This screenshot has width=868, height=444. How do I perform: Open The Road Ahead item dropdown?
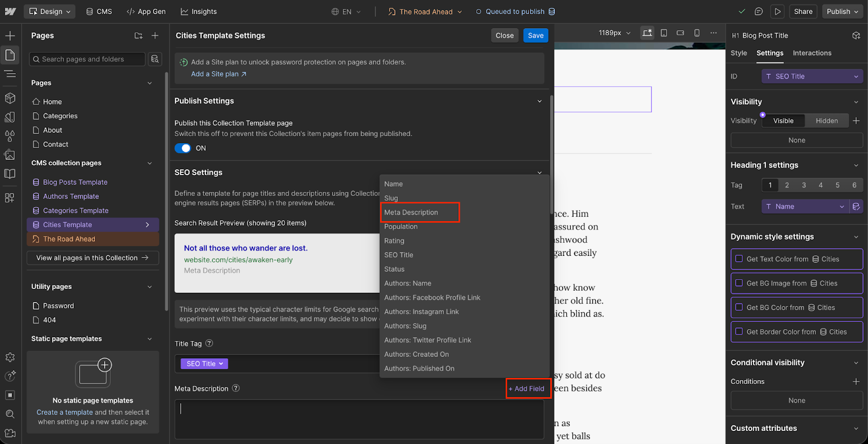click(425, 11)
